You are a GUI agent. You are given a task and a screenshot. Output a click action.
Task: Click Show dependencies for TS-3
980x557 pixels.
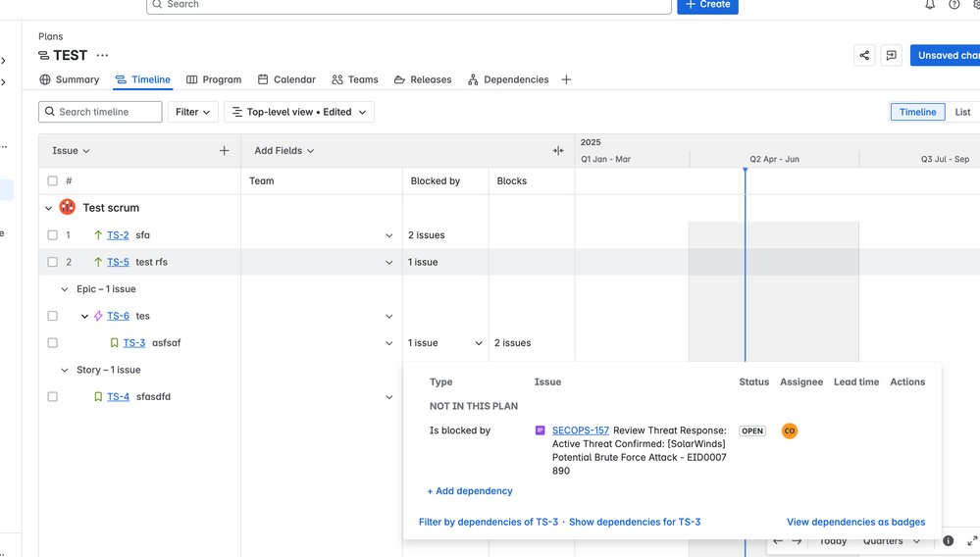[635, 522]
